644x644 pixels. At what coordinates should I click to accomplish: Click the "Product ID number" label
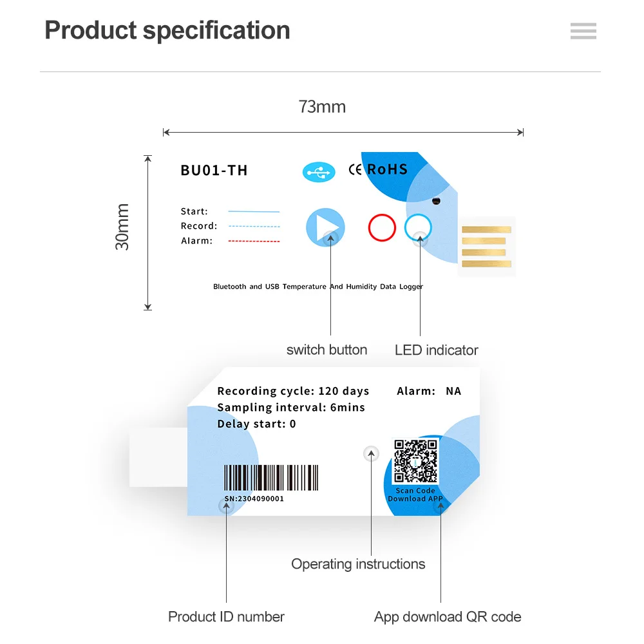[226, 617]
